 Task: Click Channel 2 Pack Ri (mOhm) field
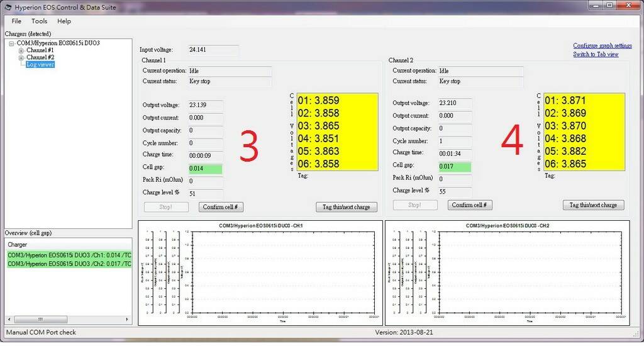pyautogui.click(x=455, y=179)
